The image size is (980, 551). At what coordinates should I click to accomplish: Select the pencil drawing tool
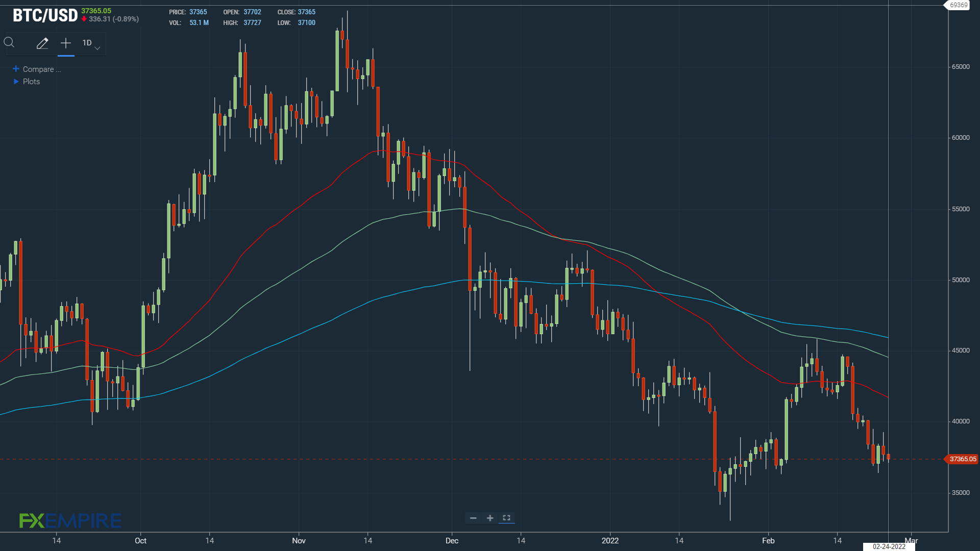coord(42,43)
